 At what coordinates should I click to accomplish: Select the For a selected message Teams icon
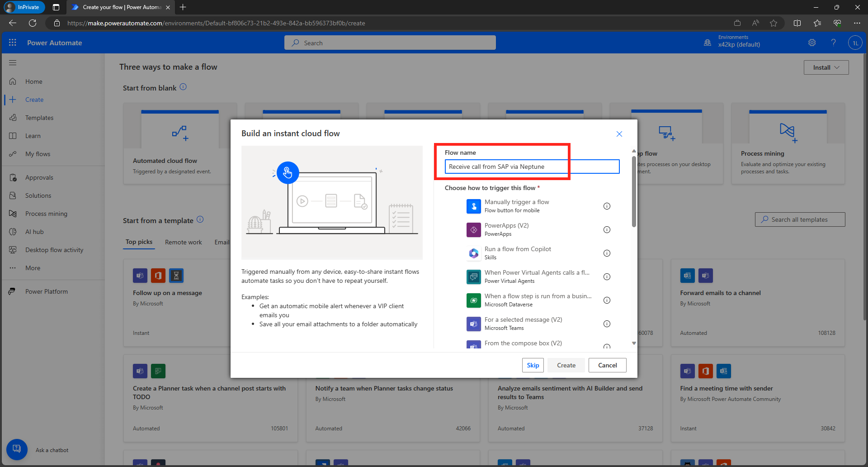coord(473,324)
